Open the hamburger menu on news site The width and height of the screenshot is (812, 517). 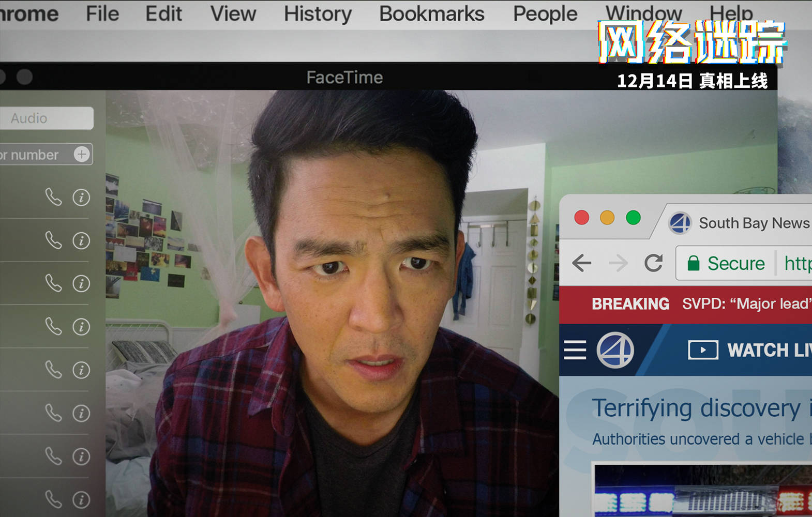tap(575, 350)
